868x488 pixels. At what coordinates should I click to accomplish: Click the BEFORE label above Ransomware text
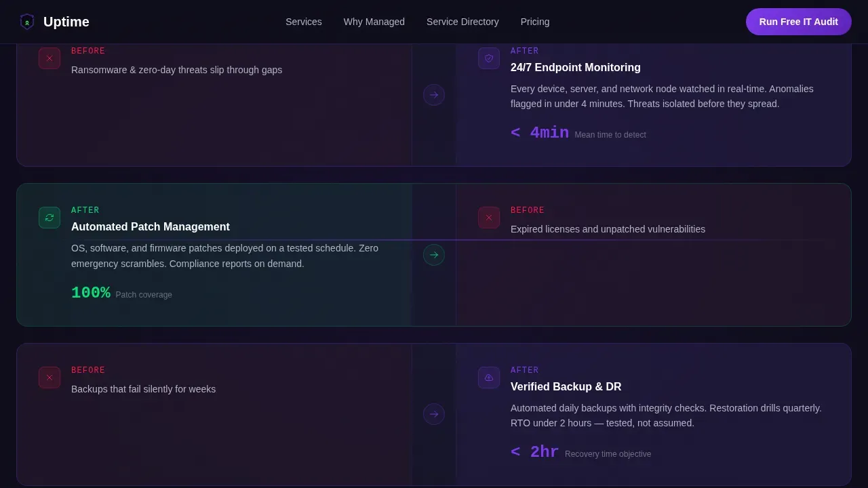tap(88, 51)
